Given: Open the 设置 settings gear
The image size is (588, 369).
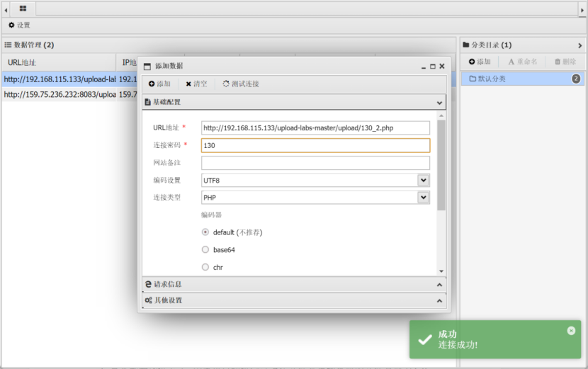Looking at the screenshot, I should [x=19, y=25].
